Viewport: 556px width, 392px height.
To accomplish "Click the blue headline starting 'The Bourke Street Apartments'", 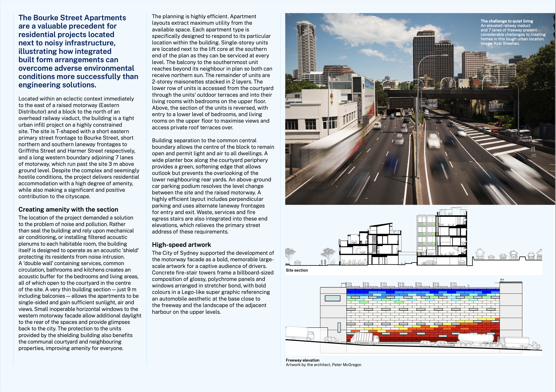I will point(78,51).
